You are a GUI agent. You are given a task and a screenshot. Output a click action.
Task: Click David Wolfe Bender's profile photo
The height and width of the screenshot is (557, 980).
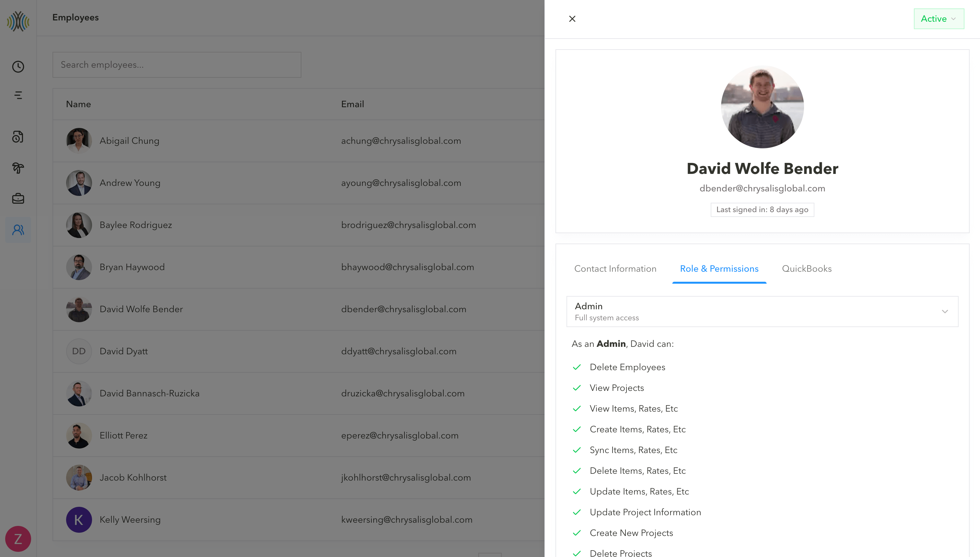tap(762, 107)
